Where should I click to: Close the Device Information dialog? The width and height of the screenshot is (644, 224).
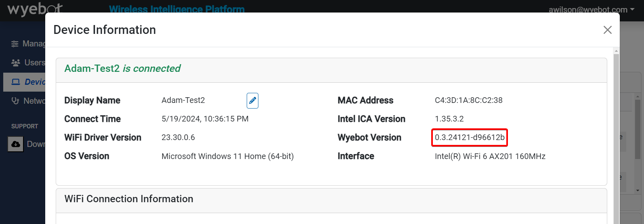pyautogui.click(x=607, y=30)
